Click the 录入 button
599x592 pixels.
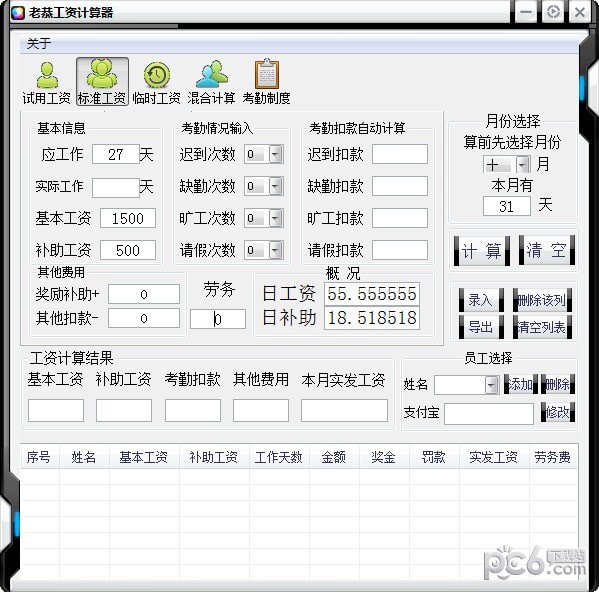[481, 300]
